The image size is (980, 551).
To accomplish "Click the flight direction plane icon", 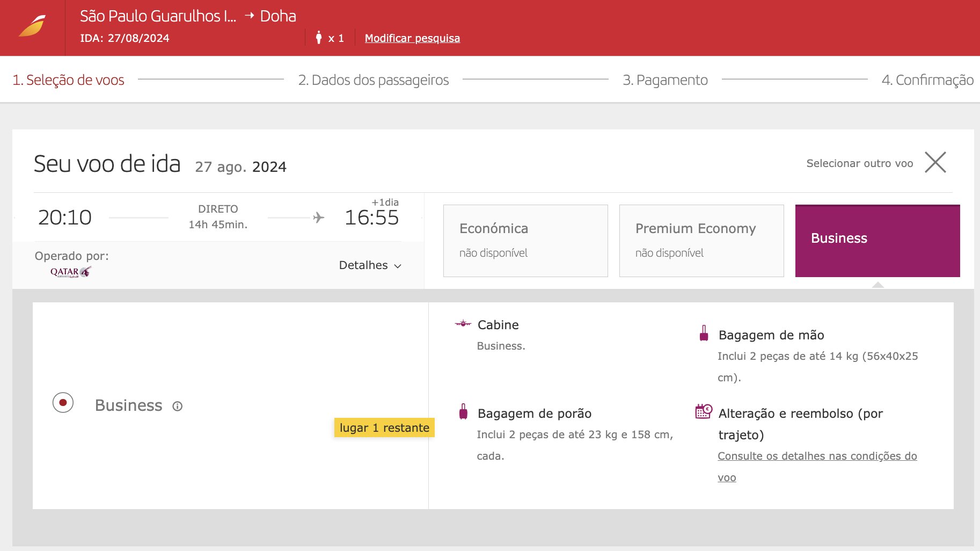I will pos(319,218).
